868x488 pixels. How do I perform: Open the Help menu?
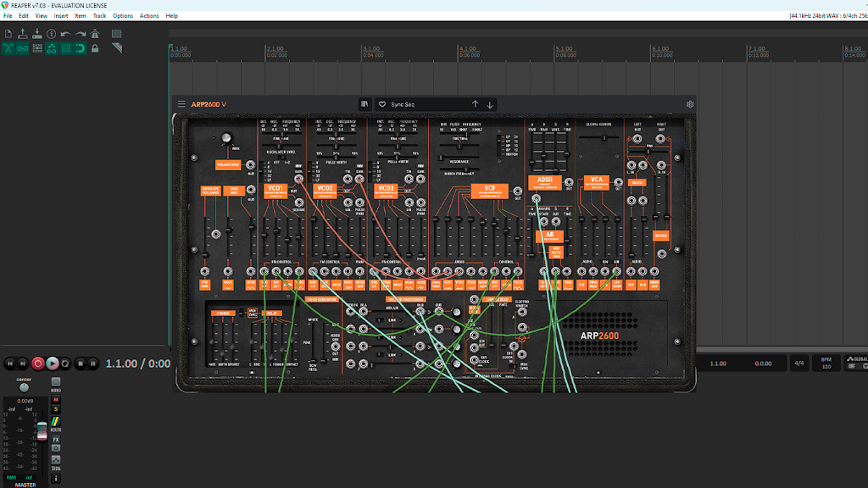(171, 16)
